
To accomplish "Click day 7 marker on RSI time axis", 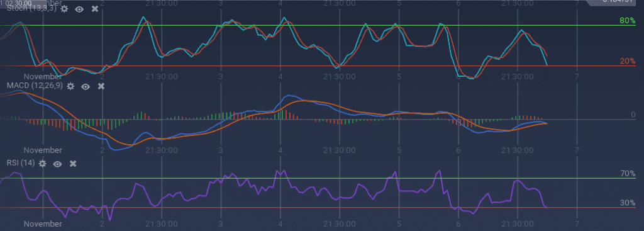I will (577, 223).
